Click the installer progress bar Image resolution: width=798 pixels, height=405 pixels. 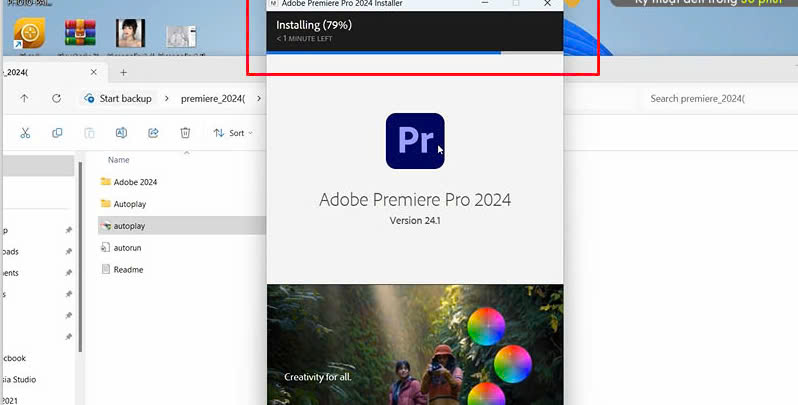pos(414,53)
